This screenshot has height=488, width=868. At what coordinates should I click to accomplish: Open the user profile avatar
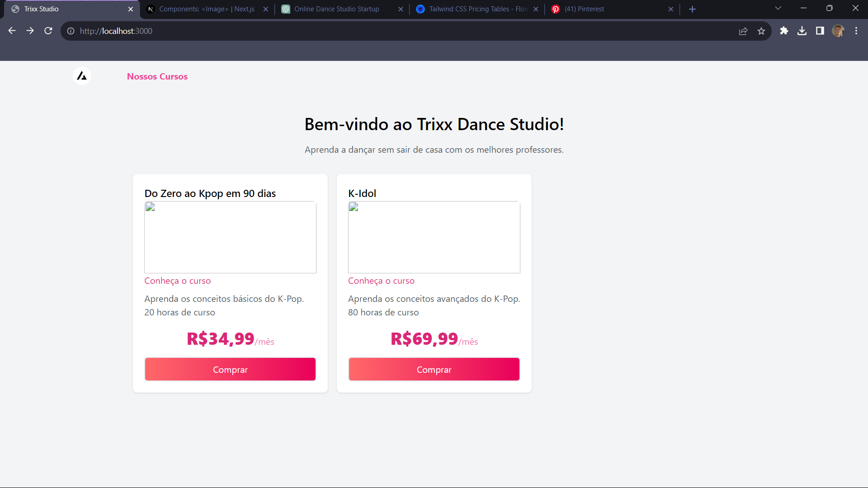[838, 31]
